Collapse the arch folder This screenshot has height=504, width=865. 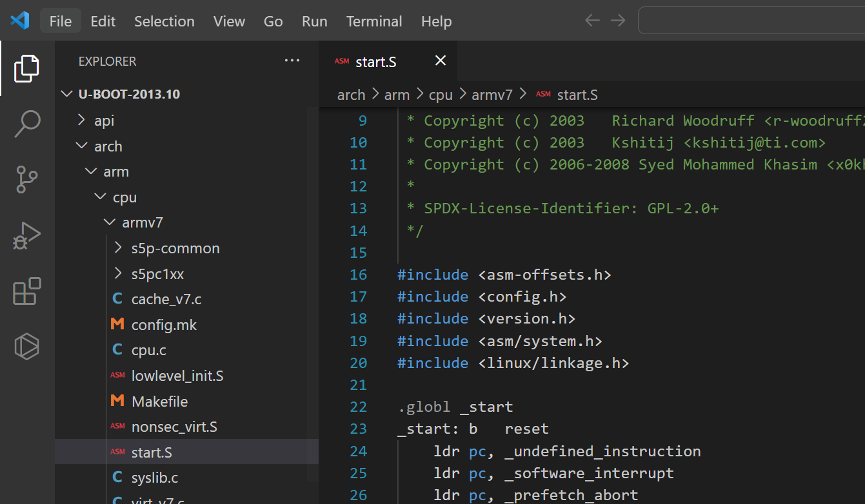coord(81,146)
